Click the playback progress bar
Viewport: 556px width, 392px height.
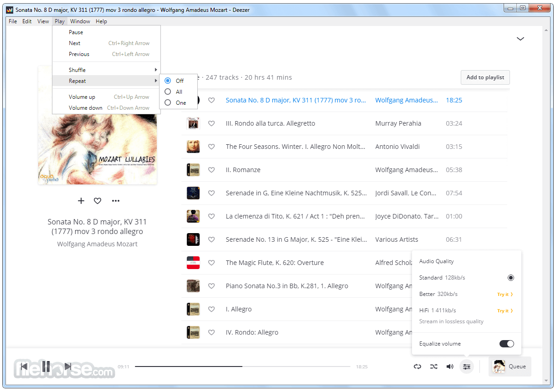click(x=242, y=367)
